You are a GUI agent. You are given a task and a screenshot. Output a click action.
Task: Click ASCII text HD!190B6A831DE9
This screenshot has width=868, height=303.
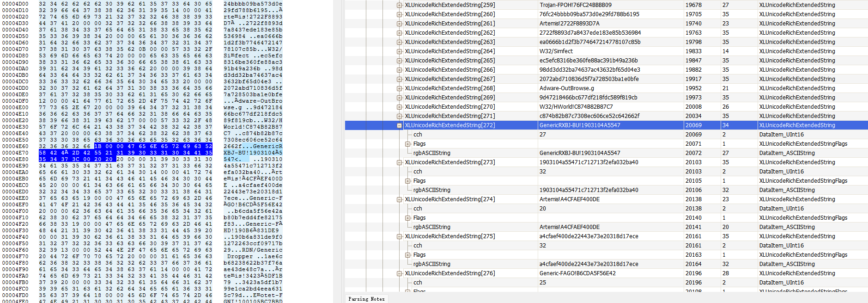coord(251,230)
